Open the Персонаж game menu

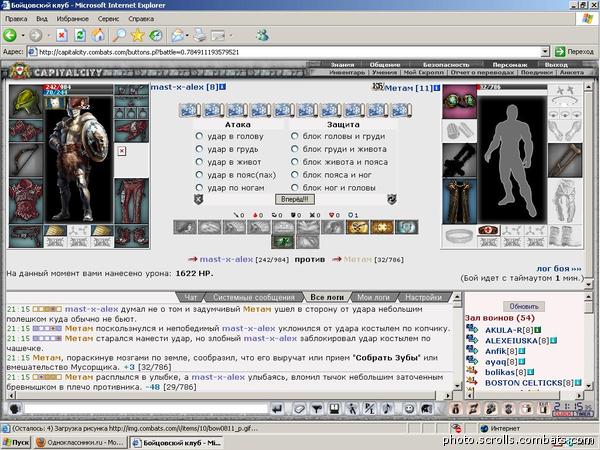tap(510, 65)
